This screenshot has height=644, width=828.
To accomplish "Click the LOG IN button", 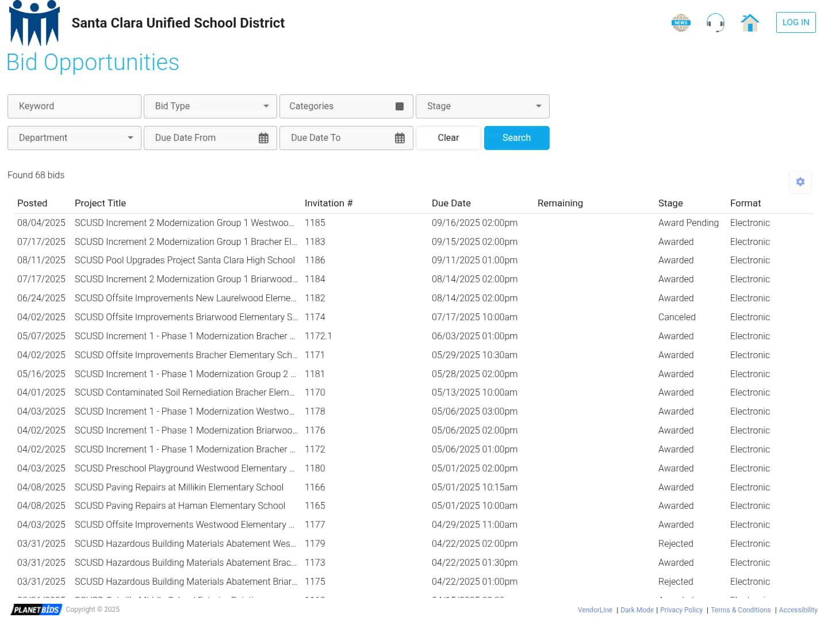I will 795,22.
